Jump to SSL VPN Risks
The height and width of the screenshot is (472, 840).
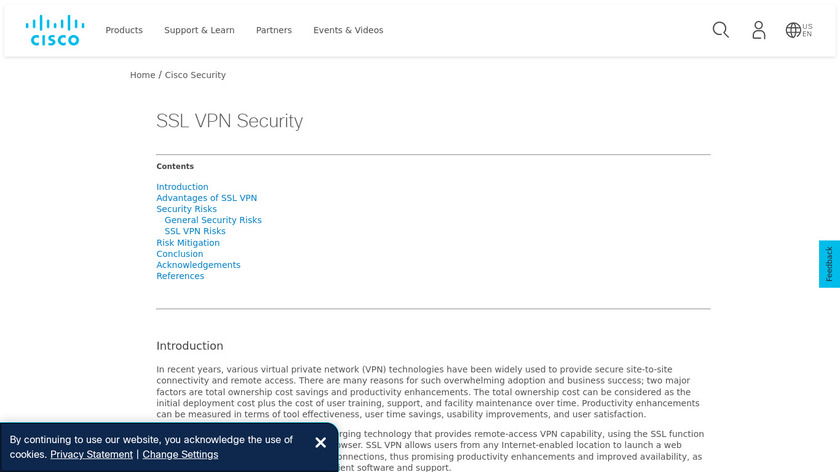(x=194, y=231)
